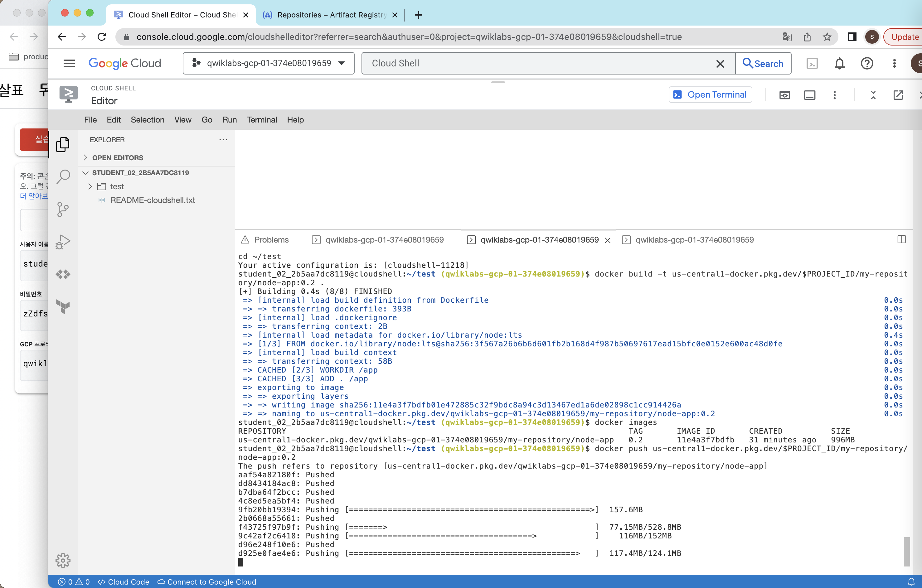
Task: Open the Edit menu
Action: coord(114,120)
